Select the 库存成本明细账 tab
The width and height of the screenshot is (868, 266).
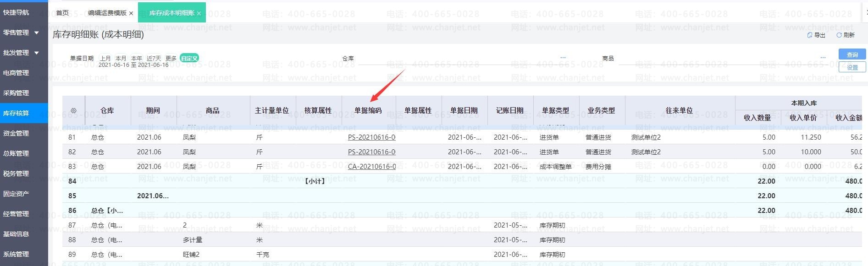[172, 13]
